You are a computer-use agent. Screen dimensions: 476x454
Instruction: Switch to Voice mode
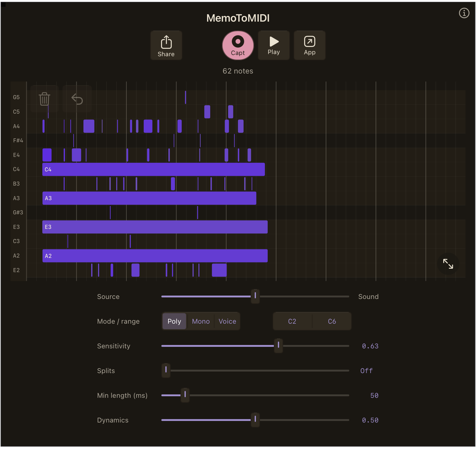point(227,321)
